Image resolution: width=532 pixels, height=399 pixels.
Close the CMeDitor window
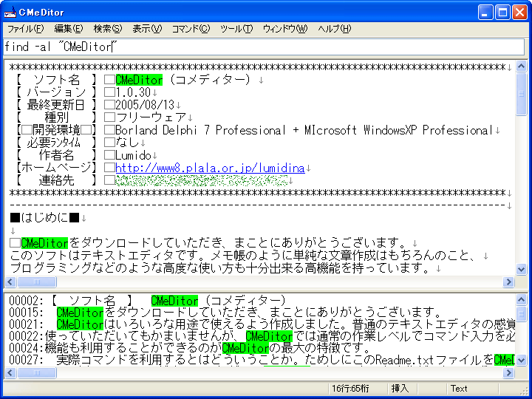[519, 13]
